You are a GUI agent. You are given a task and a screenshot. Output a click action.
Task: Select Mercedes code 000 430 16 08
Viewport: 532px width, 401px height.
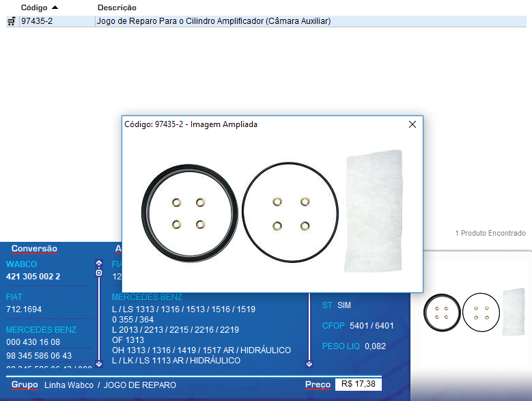tap(33, 342)
